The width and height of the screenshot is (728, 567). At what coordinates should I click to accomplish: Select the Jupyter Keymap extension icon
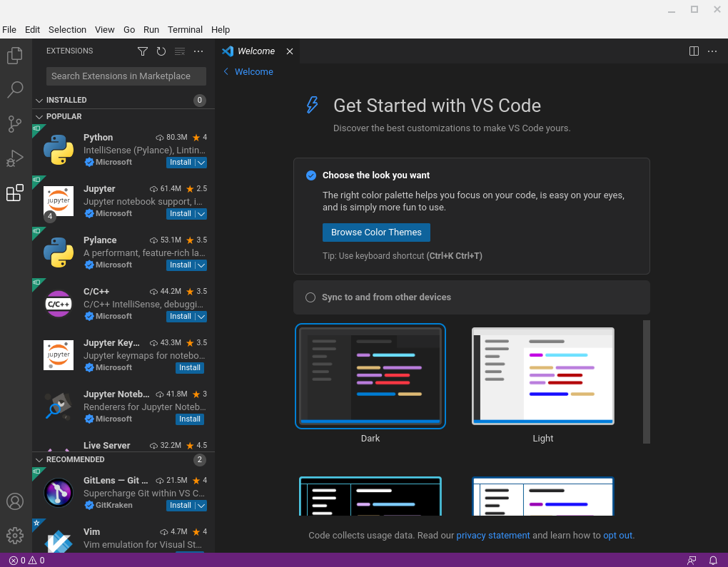(59, 355)
